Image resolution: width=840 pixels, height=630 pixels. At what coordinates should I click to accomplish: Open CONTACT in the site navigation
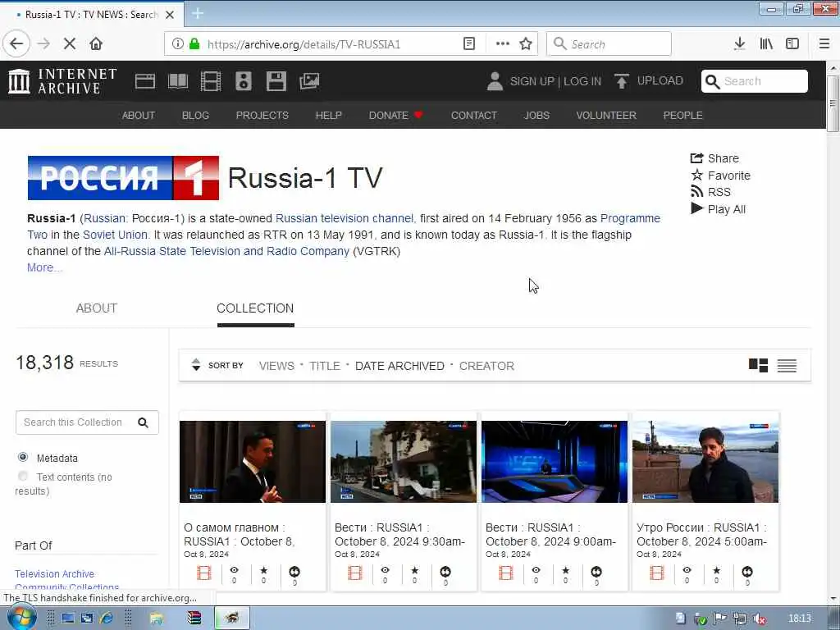click(473, 115)
